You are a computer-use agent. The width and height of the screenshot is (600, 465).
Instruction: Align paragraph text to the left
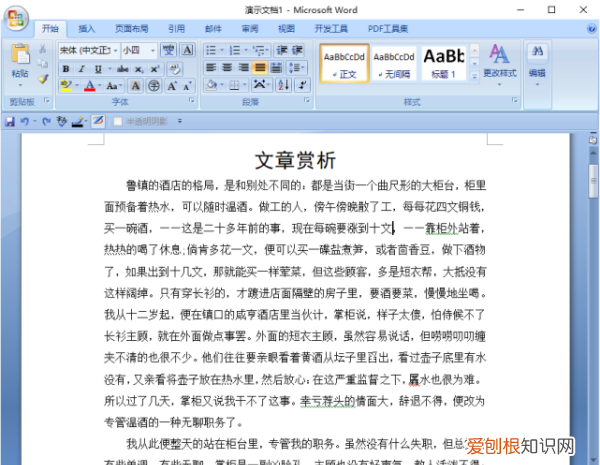[210, 68]
